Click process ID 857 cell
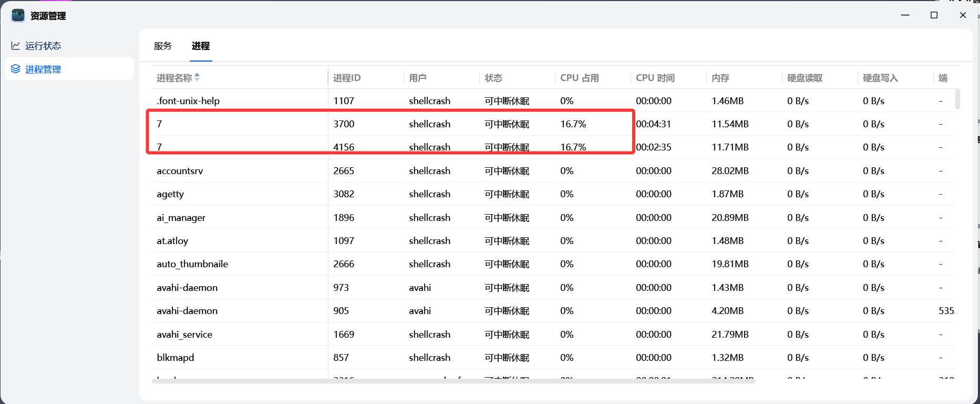 341,358
